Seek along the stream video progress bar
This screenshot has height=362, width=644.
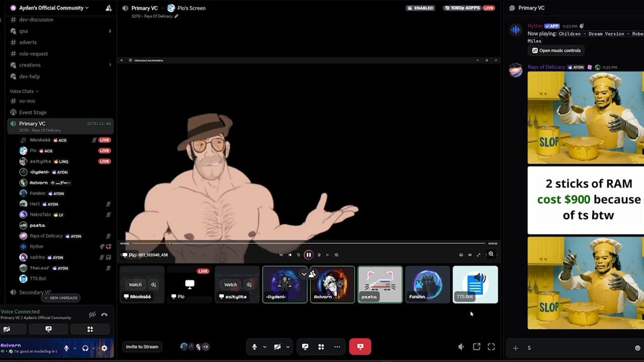(308, 243)
